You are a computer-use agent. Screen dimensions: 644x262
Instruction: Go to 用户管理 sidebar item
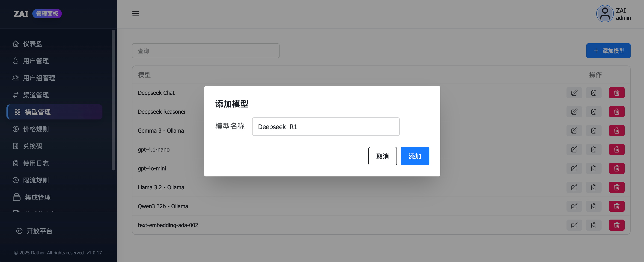[x=36, y=61]
